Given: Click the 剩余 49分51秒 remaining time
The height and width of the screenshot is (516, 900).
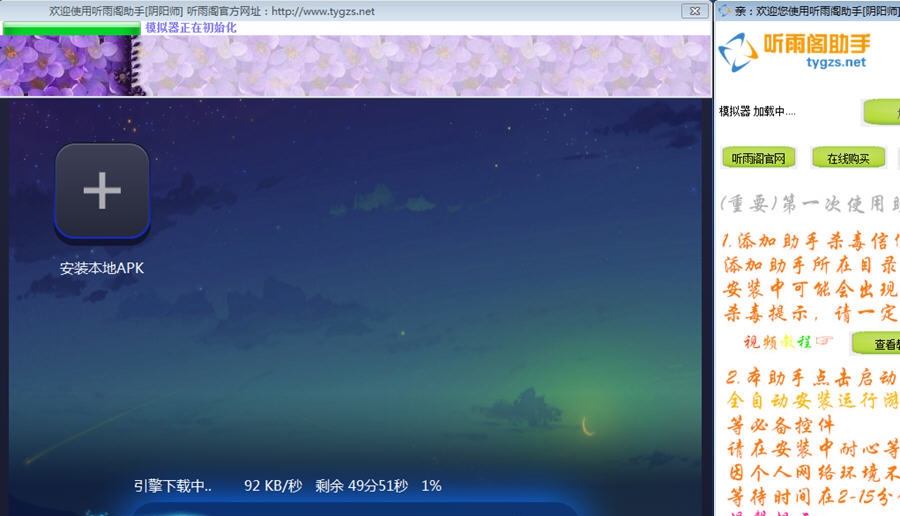Looking at the screenshot, I should click(362, 486).
